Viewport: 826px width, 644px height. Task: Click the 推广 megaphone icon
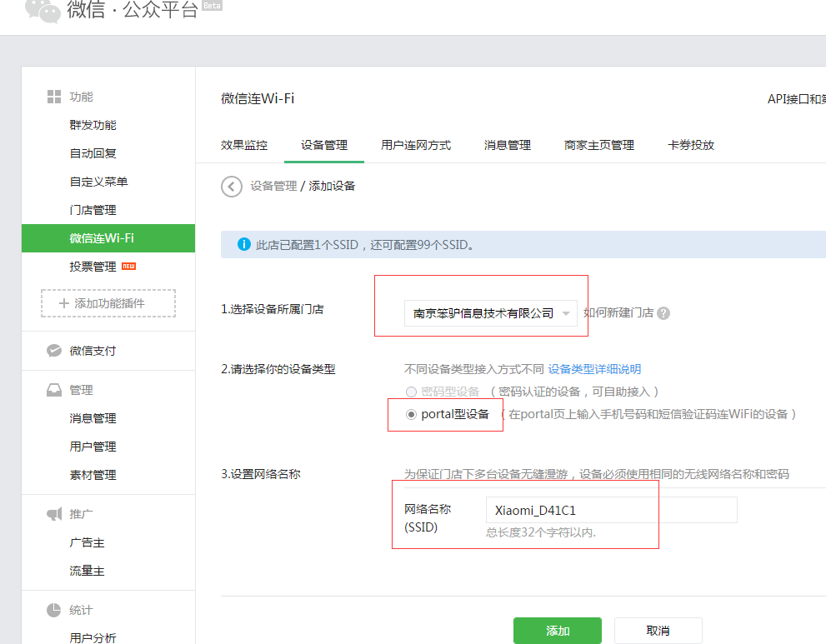tap(54, 515)
